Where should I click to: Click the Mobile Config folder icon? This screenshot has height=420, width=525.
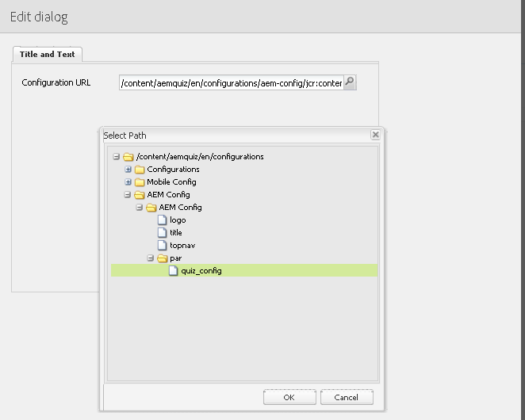click(140, 181)
